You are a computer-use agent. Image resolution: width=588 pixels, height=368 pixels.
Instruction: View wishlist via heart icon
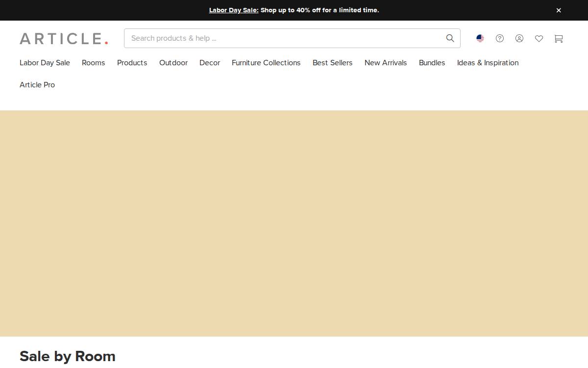point(539,38)
